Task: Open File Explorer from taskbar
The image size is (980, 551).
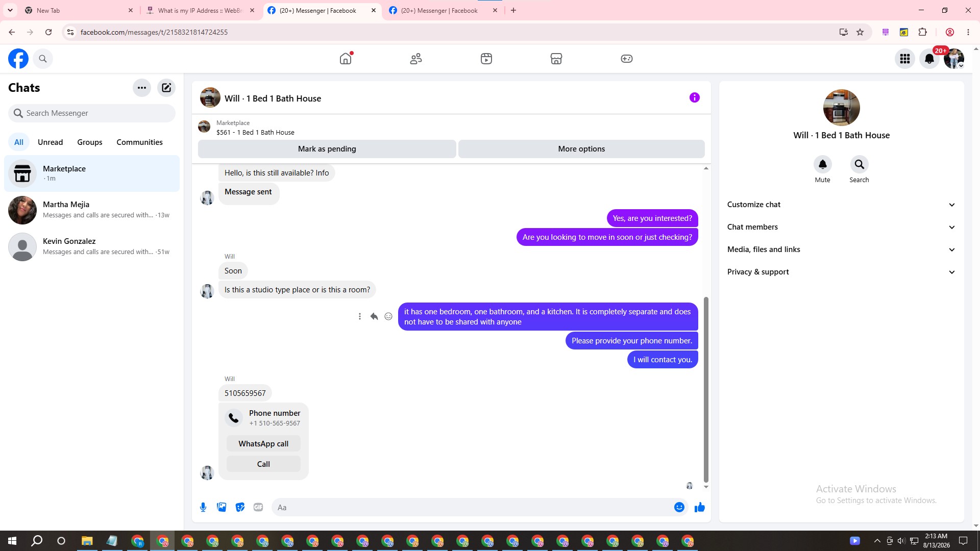Action: (87, 541)
